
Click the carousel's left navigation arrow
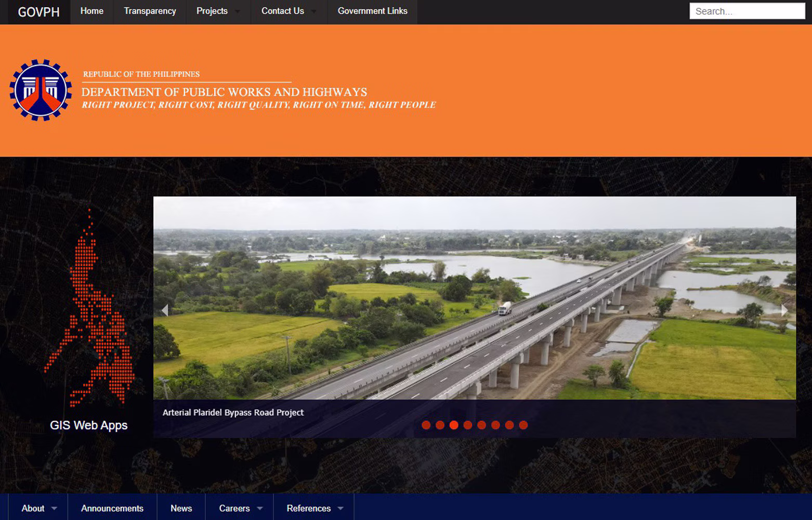coord(165,310)
